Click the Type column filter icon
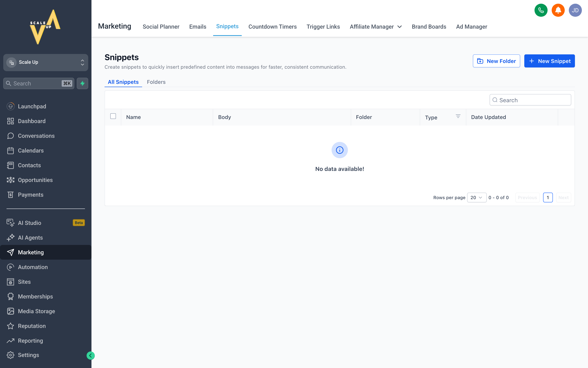The image size is (588, 368). coord(458,116)
